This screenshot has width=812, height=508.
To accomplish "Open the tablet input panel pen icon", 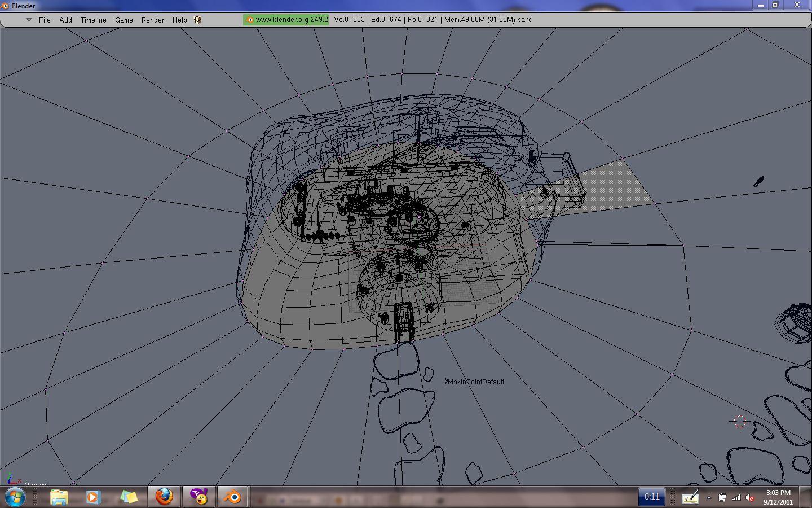I will pyautogui.click(x=690, y=497).
